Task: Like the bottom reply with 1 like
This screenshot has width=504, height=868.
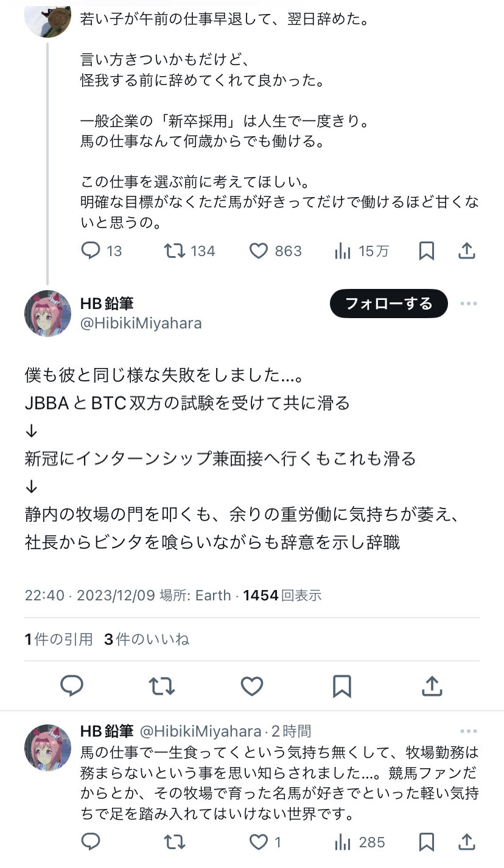Action: click(259, 842)
